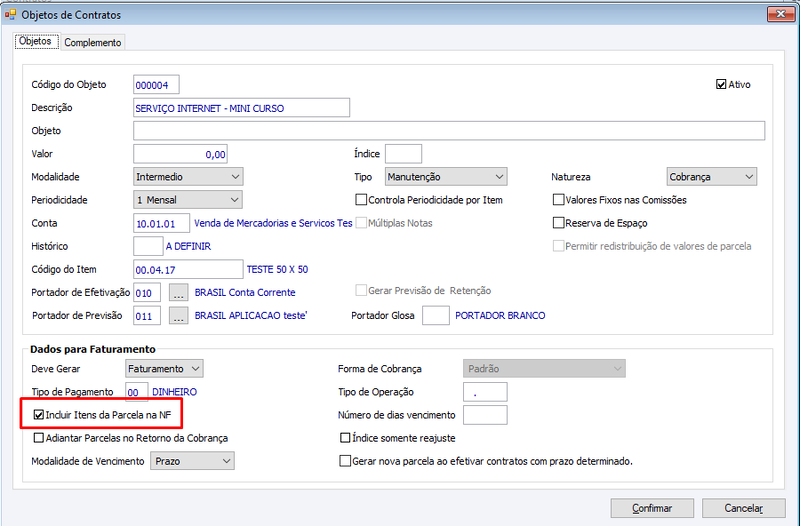Tick Índice somente reajuste checkbox
This screenshot has height=526, width=800.
345,438
